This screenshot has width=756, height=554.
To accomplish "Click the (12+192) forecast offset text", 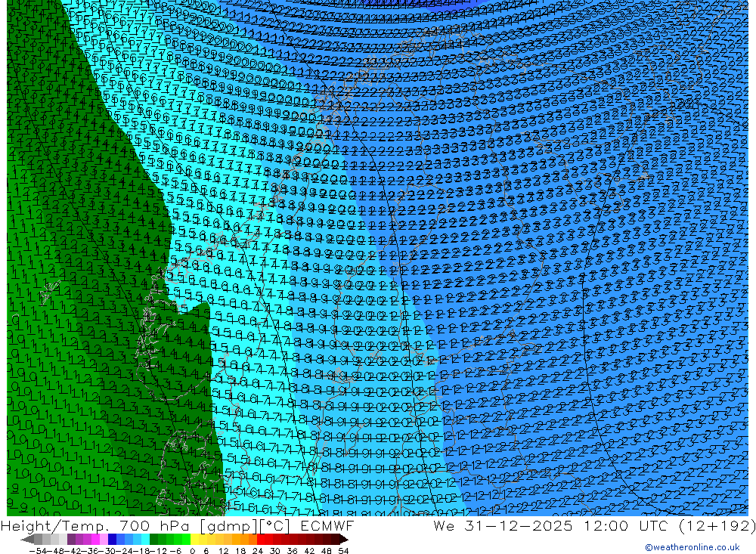I will point(717,525).
